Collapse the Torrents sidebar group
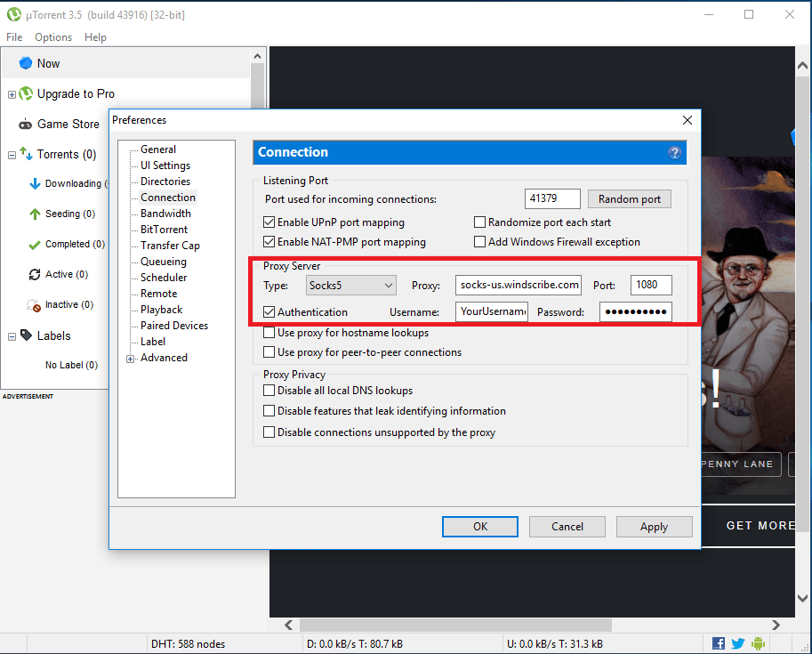This screenshot has width=812, height=654. coord(12,155)
